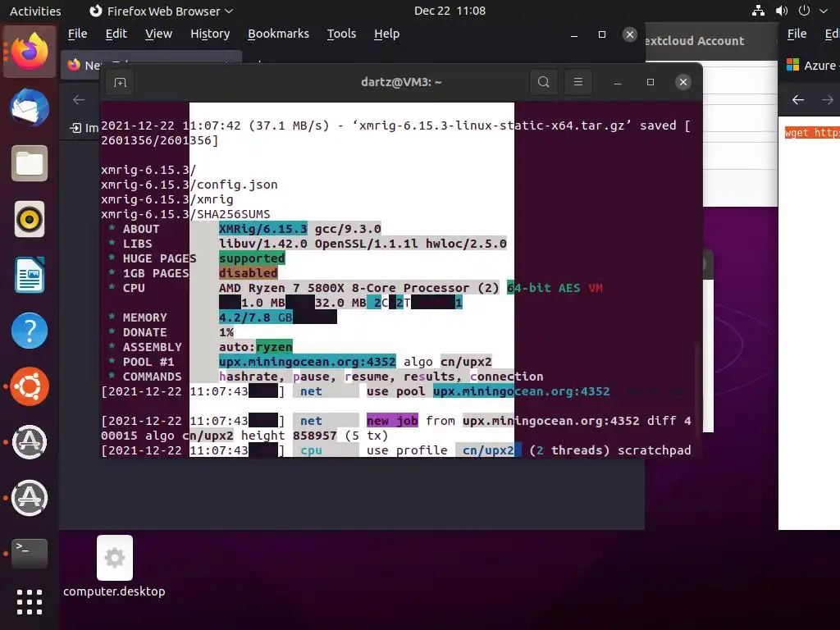
Task: Click 'new job' label in terminal log
Action: (392, 421)
